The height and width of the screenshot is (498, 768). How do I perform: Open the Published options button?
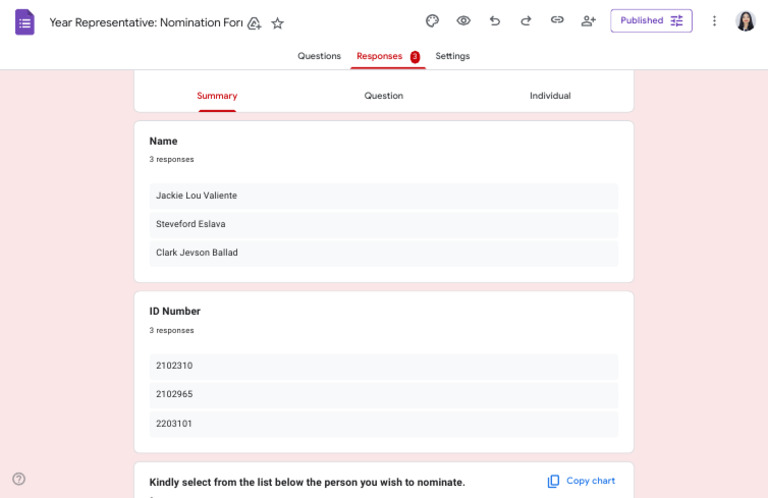651,21
